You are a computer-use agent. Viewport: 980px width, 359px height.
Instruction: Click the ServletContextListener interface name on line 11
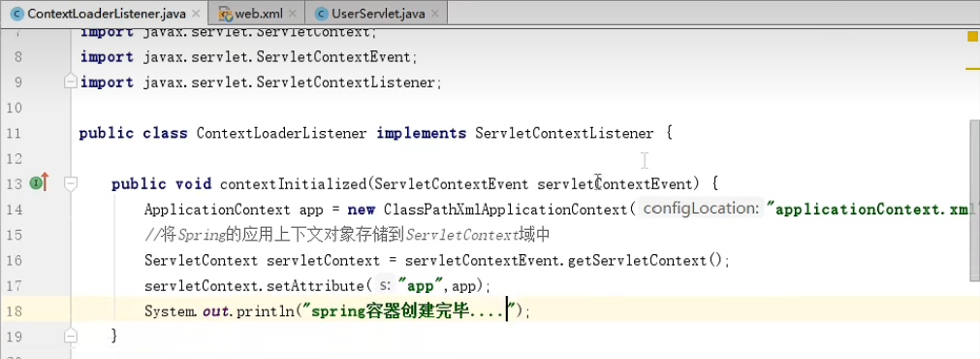click(564, 133)
